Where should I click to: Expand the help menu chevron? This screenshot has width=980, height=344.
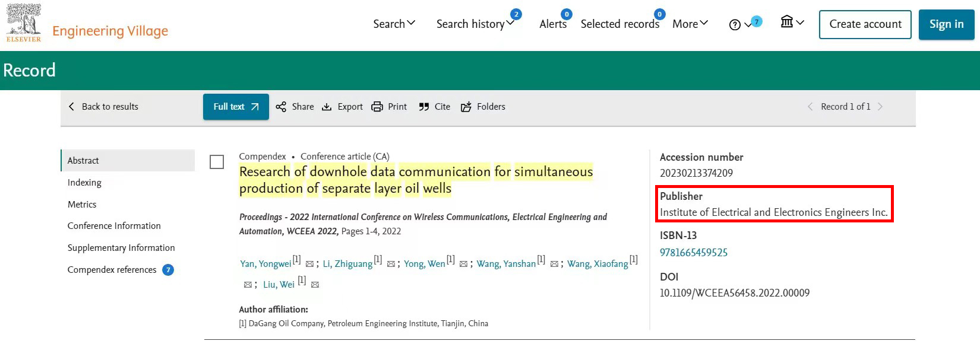[748, 25]
